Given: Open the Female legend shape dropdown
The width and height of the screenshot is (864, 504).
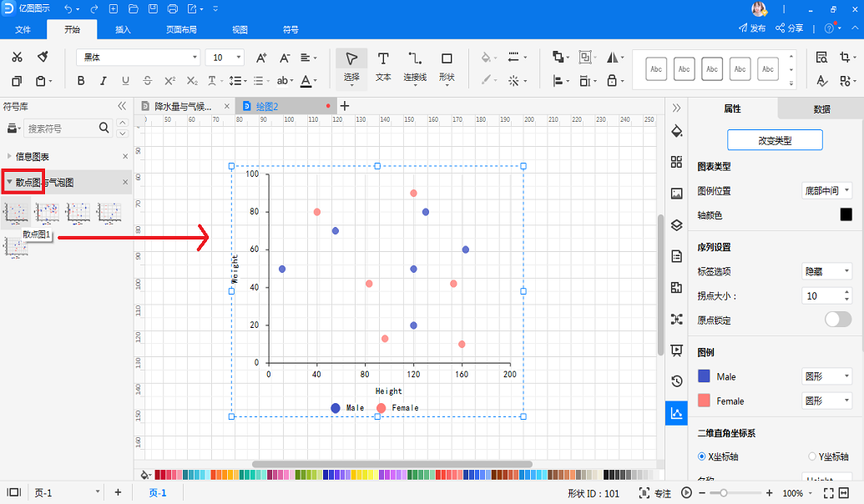Looking at the screenshot, I should click(x=826, y=401).
